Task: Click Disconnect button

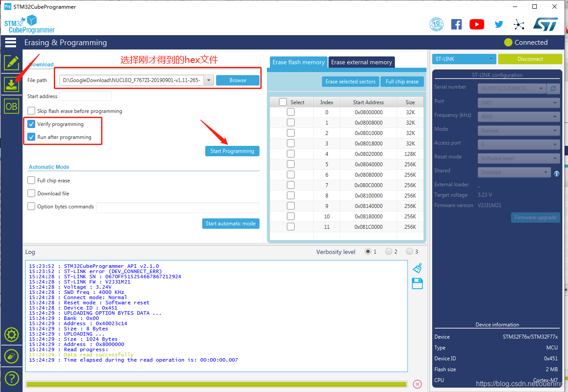Action: (530, 59)
